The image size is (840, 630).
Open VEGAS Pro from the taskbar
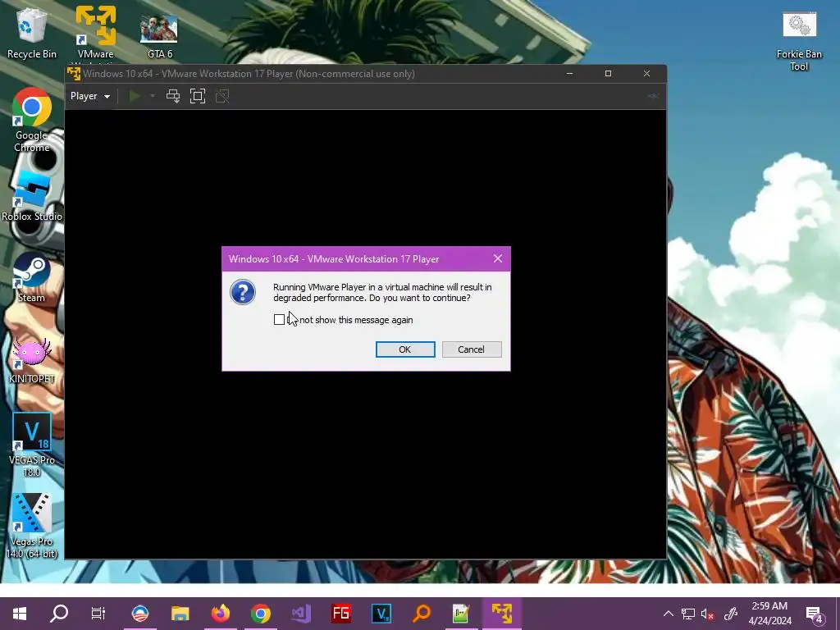point(381,614)
